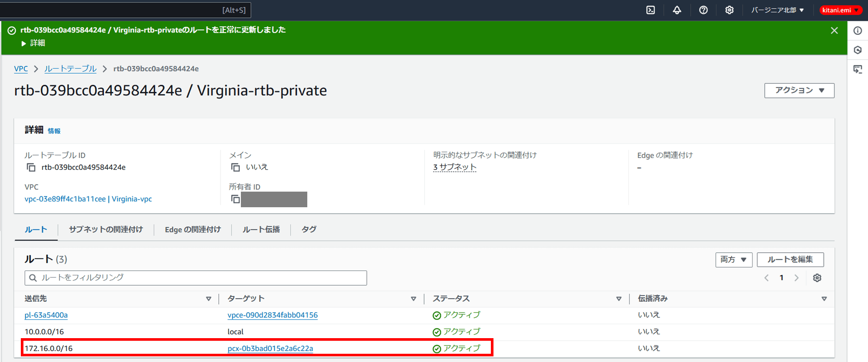Click the hexagon icon on right sidebar
Viewport: 868px width, 362px height.
tap(858, 50)
